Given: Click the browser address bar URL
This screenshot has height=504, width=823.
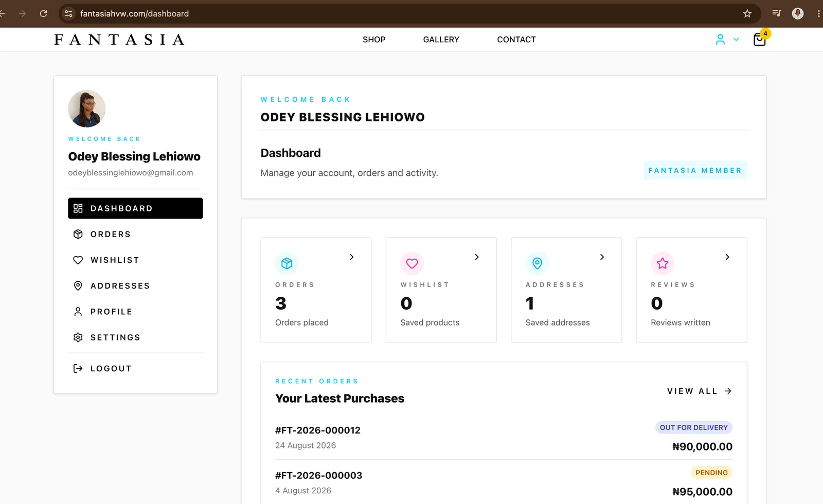Looking at the screenshot, I should point(134,14).
